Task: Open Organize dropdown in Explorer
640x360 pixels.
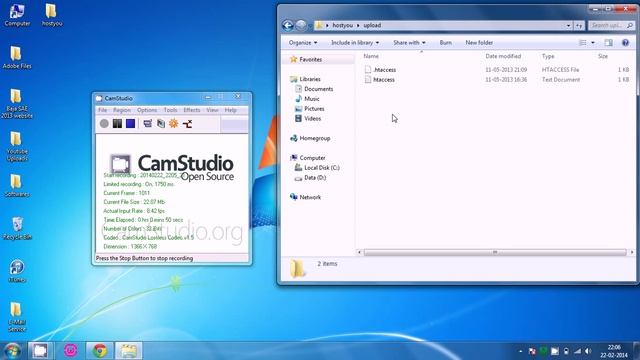Action: tap(303, 42)
